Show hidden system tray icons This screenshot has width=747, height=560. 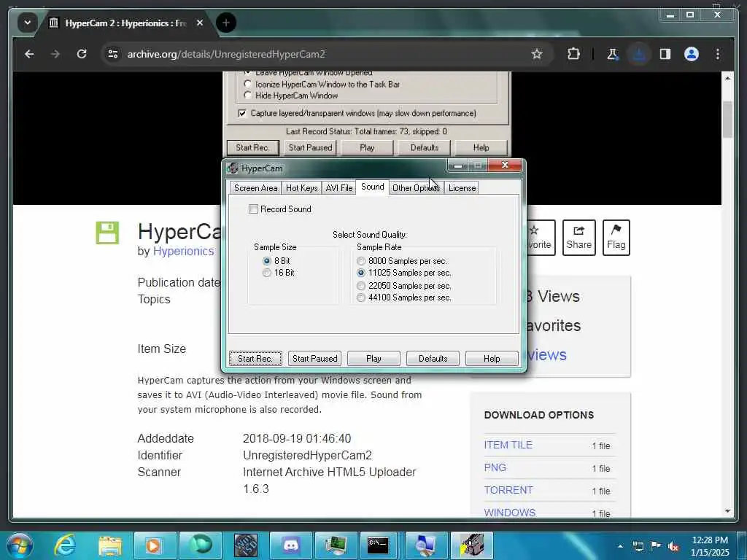620,547
